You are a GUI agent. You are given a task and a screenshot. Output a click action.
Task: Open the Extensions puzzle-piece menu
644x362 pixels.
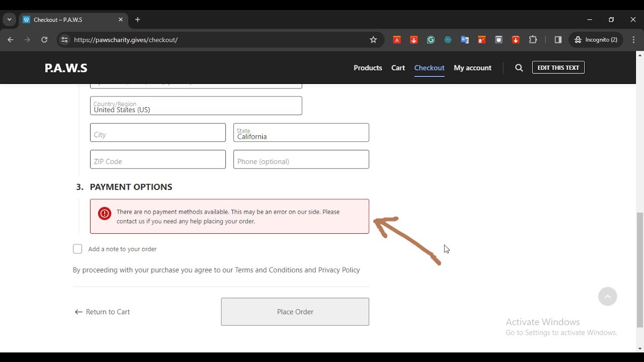pos(533,40)
